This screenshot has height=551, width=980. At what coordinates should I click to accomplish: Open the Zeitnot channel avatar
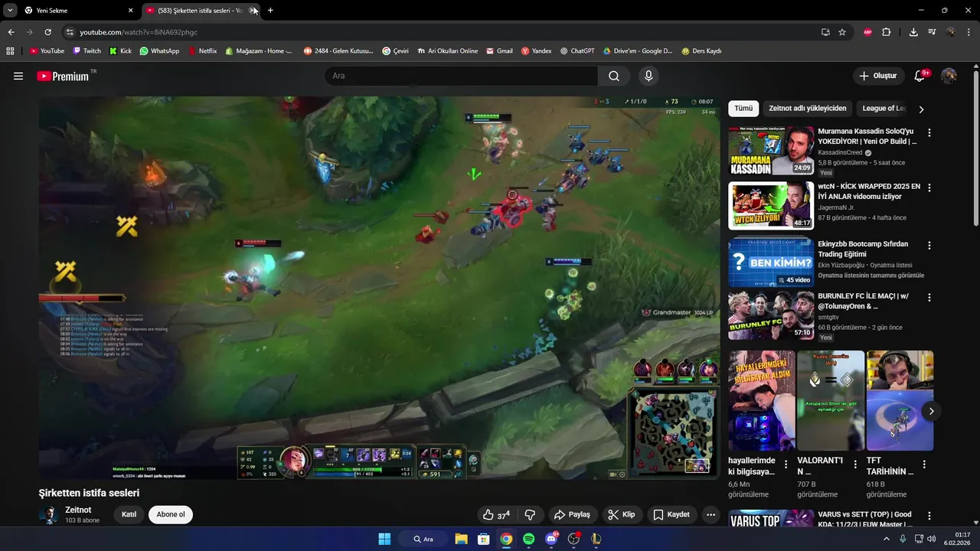point(49,514)
